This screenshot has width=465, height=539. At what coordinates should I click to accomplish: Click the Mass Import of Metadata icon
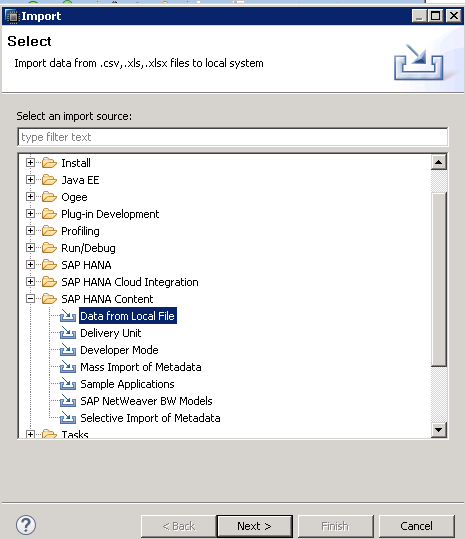68,367
